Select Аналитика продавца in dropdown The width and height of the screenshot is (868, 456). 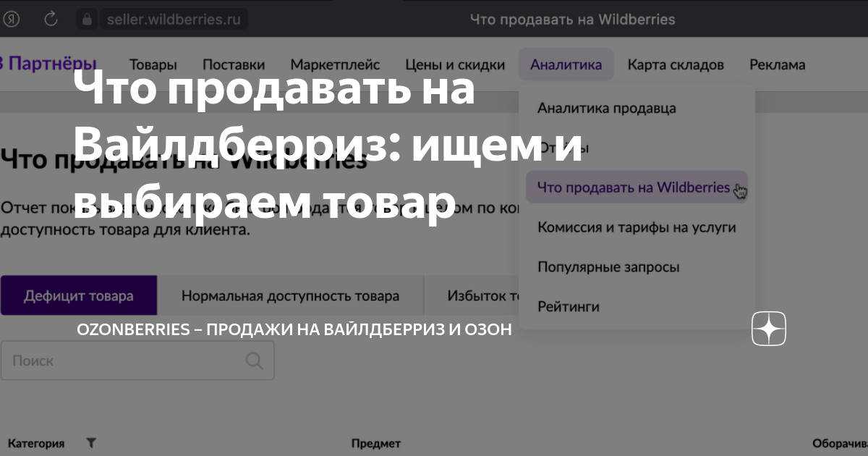[x=607, y=108]
